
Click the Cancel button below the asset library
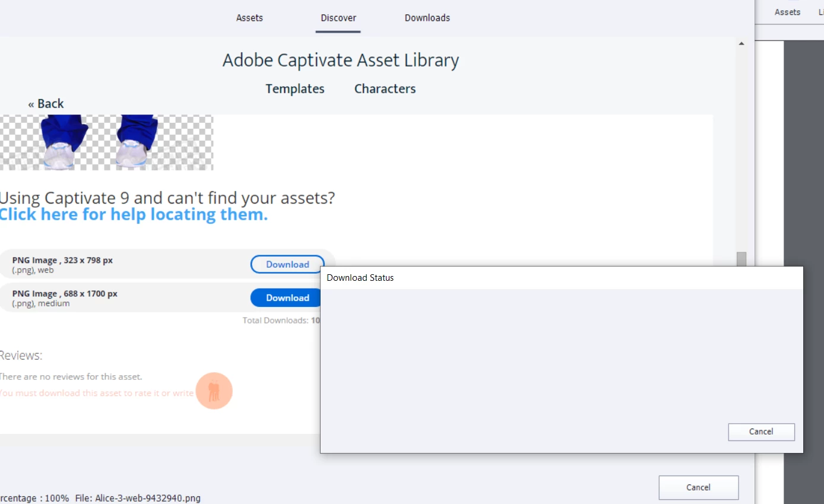coord(698,487)
